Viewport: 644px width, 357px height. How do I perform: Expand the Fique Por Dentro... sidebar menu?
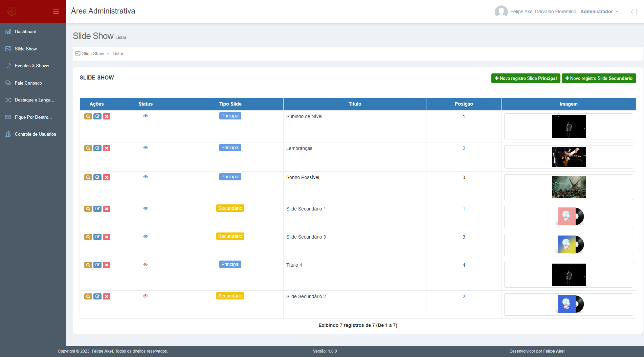click(x=33, y=117)
